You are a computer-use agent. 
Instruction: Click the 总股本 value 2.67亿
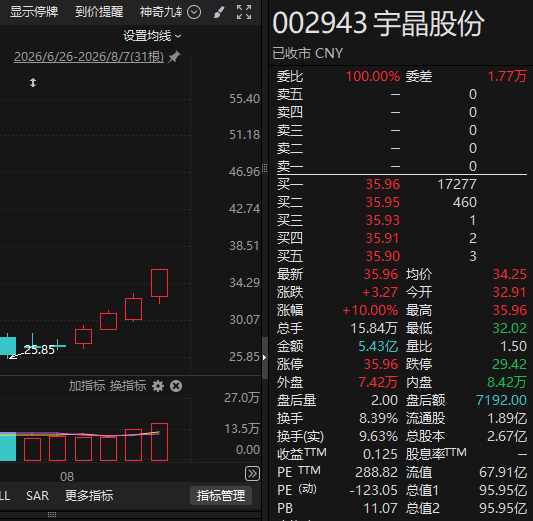[507, 436]
